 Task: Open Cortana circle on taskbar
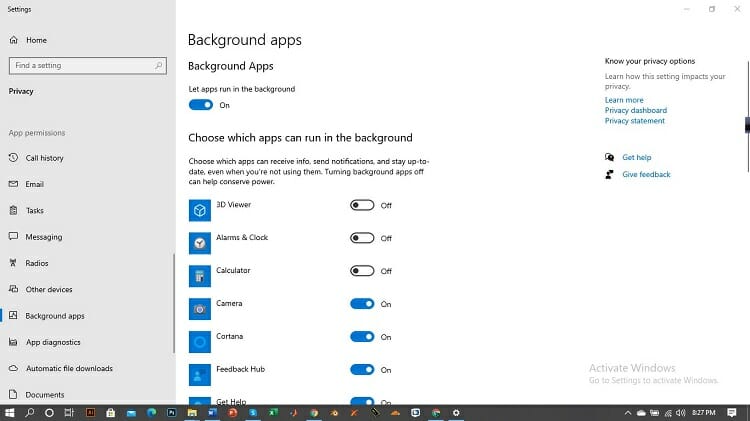(49, 412)
